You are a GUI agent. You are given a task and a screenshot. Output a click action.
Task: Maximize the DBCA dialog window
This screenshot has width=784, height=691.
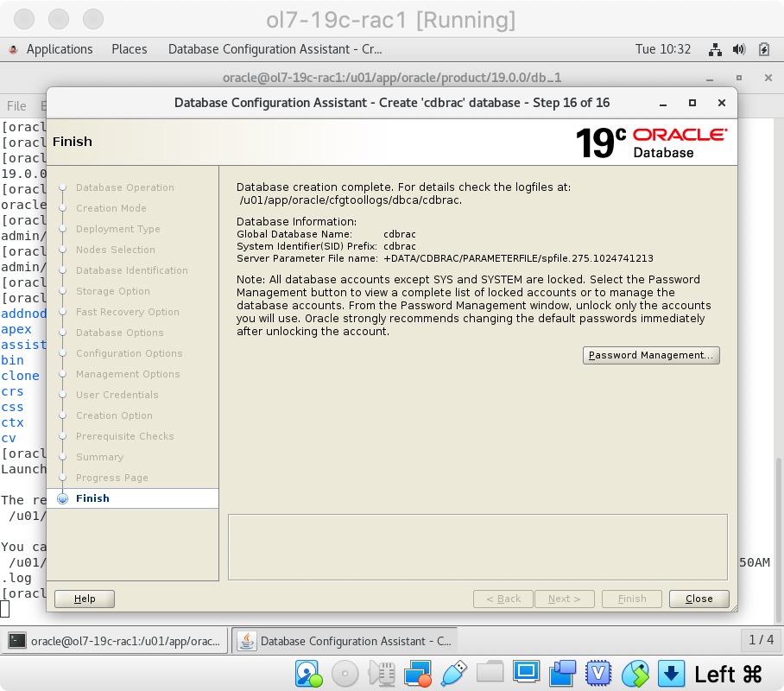pos(692,103)
